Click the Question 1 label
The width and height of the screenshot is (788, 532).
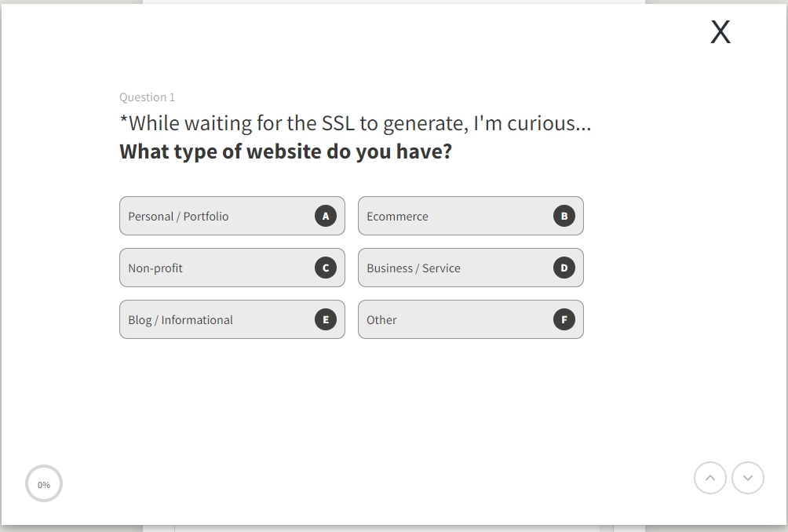pos(148,97)
